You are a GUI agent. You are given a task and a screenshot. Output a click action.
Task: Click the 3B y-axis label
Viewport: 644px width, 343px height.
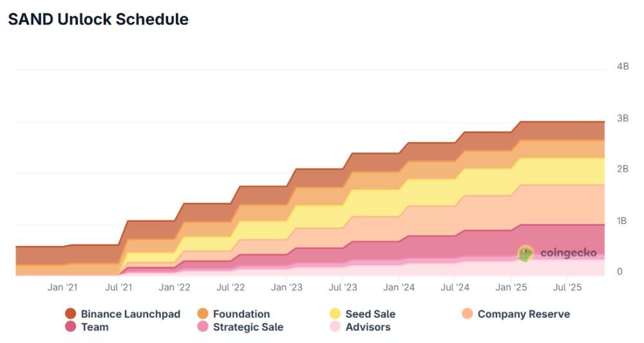point(623,118)
